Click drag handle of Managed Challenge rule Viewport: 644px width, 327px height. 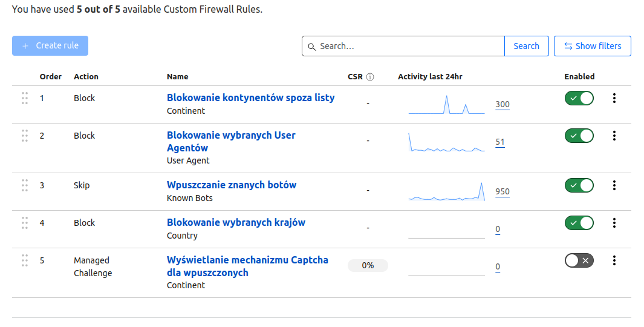[x=25, y=260]
